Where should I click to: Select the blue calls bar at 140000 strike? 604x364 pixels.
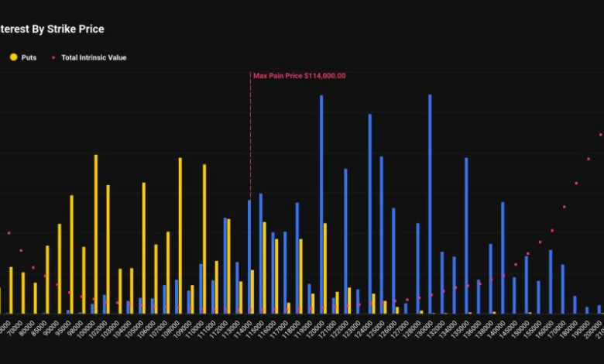(503, 257)
